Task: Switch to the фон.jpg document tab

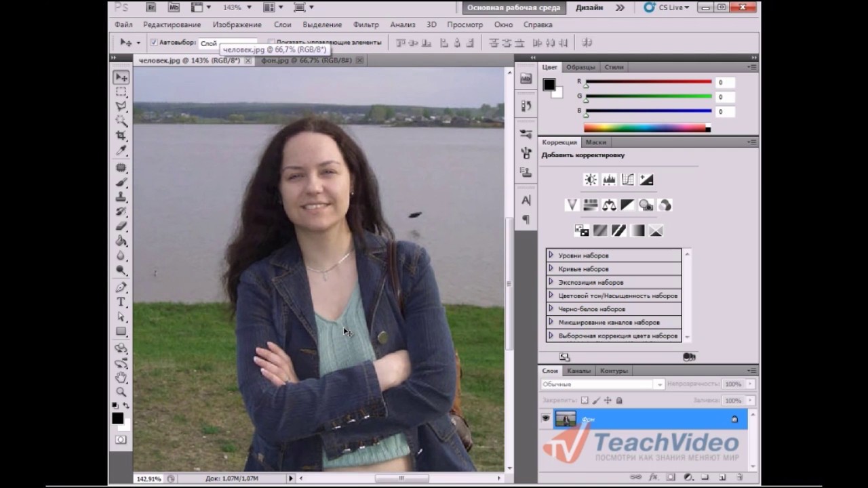Action: [307, 60]
